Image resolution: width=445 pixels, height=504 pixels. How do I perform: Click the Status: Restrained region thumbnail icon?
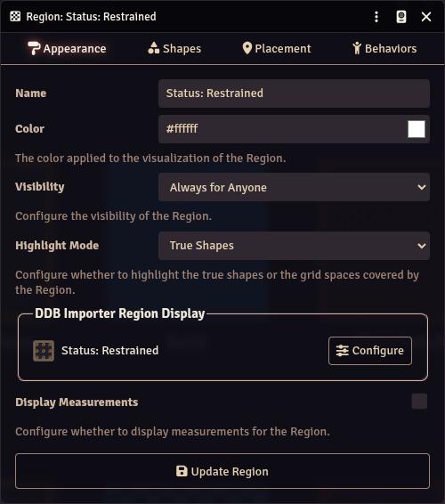pyautogui.click(x=44, y=351)
